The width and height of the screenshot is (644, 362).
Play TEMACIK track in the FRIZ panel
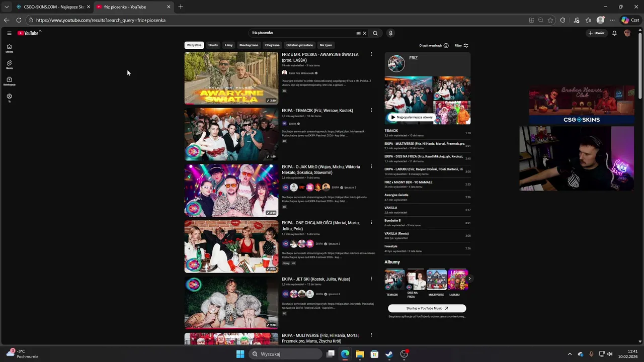[428, 133]
